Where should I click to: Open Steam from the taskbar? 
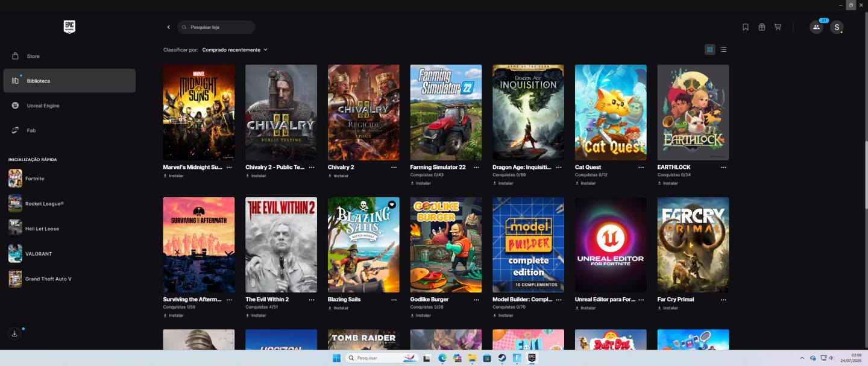502,358
